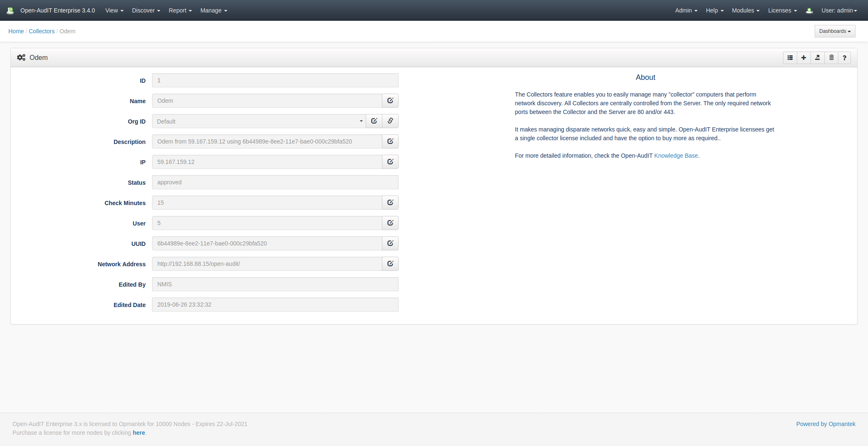Expand the User: admin menu

pos(839,10)
